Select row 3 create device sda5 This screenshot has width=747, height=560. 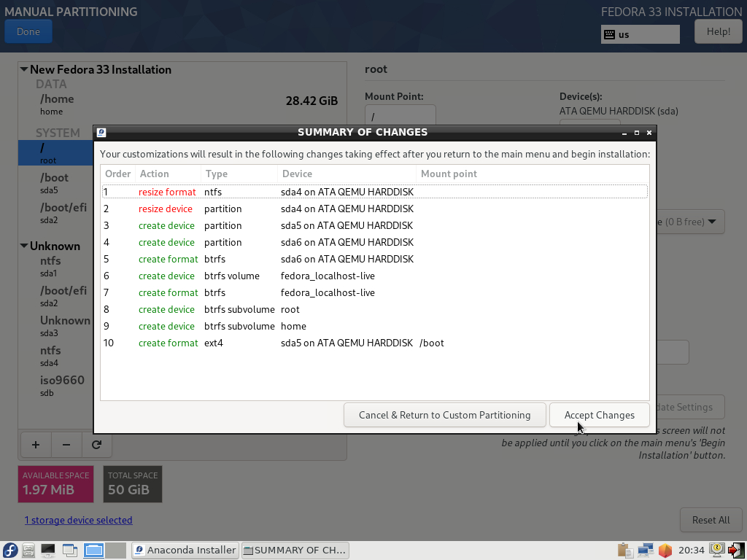(374, 226)
